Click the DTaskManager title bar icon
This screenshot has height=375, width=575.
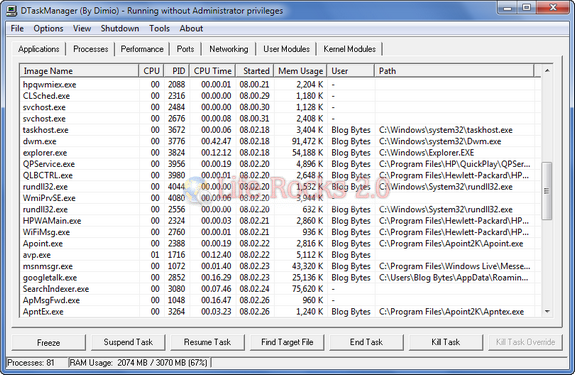12,10
